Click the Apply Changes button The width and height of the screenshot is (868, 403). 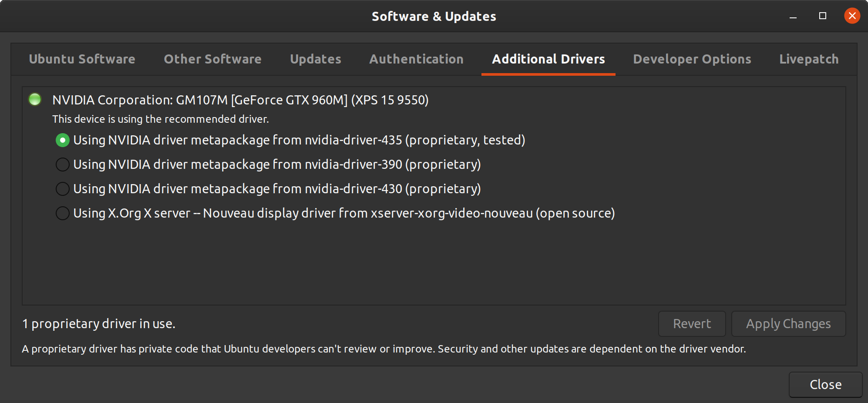788,324
